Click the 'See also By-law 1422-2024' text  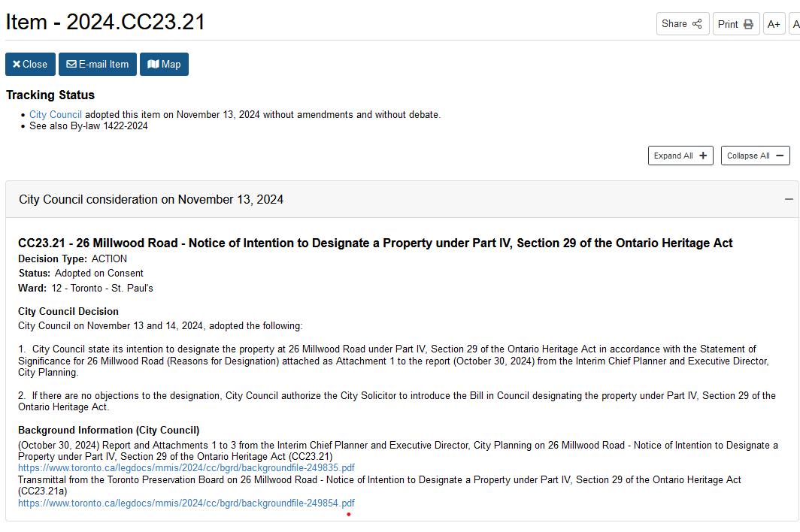click(x=88, y=126)
